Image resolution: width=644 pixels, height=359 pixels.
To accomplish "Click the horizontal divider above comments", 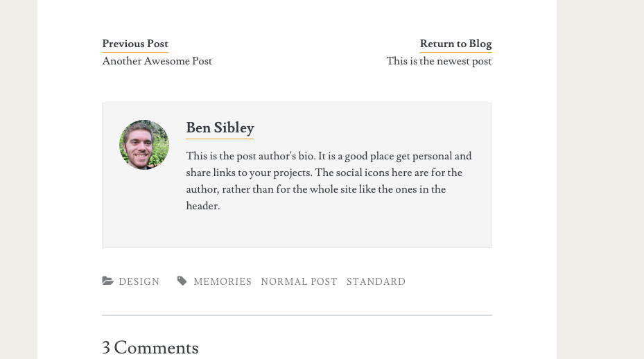I will point(297,315).
